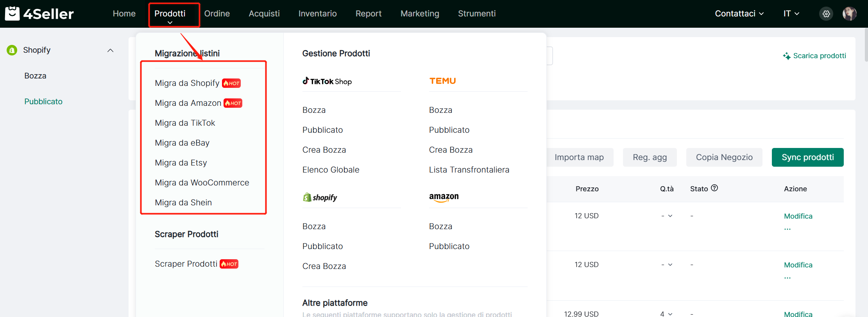Click the shopify logo header
The image size is (868, 317).
[320, 197]
